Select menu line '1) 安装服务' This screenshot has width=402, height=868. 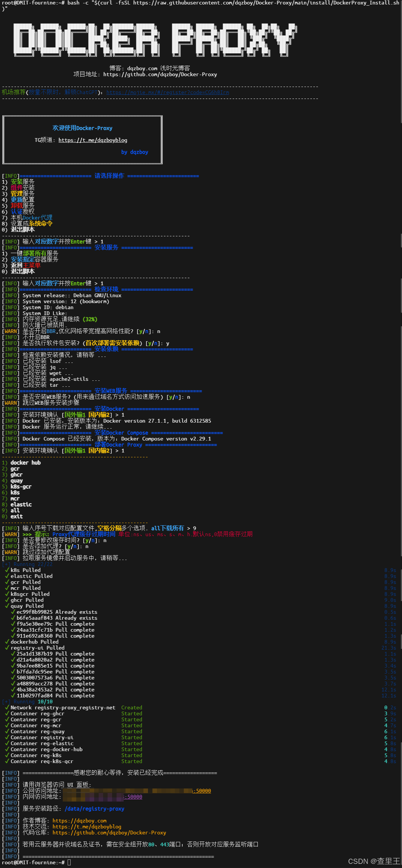(x=18, y=182)
